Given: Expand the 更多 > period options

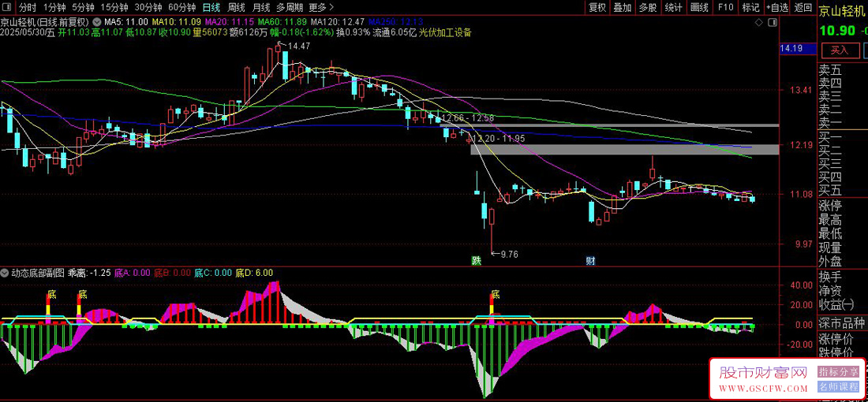Looking at the screenshot, I should [x=321, y=8].
